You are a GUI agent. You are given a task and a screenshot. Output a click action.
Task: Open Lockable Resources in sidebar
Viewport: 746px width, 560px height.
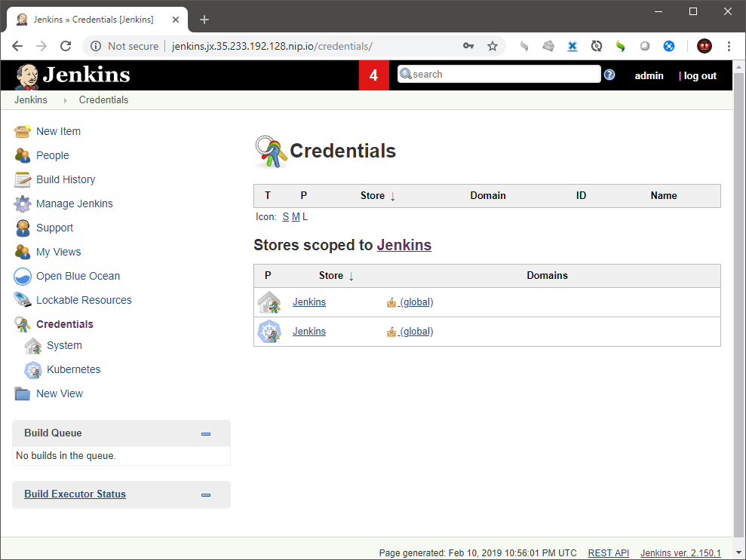pos(84,300)
